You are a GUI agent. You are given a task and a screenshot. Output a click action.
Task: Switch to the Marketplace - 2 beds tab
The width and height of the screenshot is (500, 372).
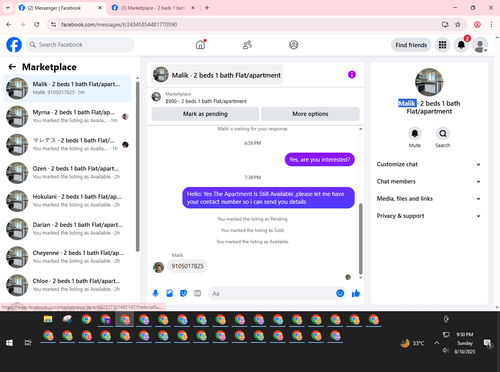153,8
